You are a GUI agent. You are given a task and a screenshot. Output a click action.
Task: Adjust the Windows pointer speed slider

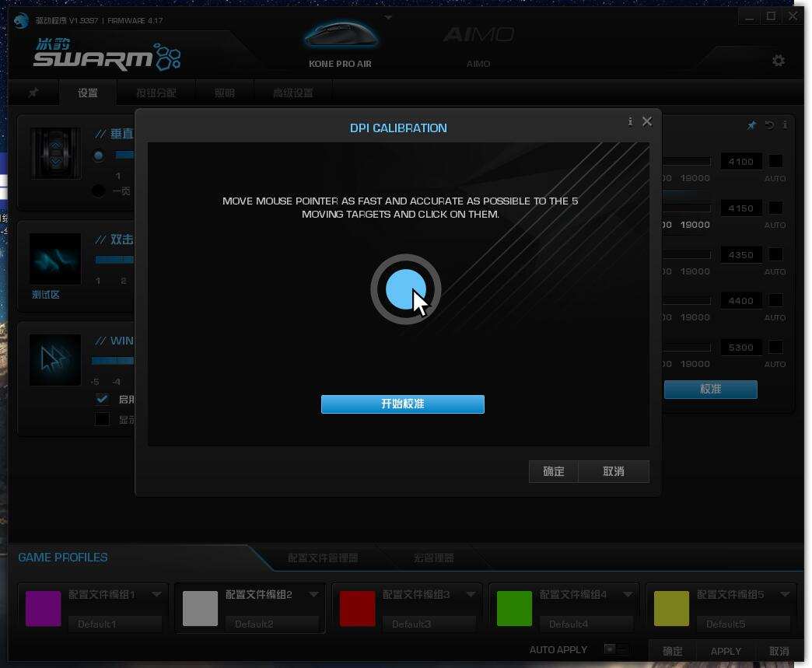coord(113,360)
